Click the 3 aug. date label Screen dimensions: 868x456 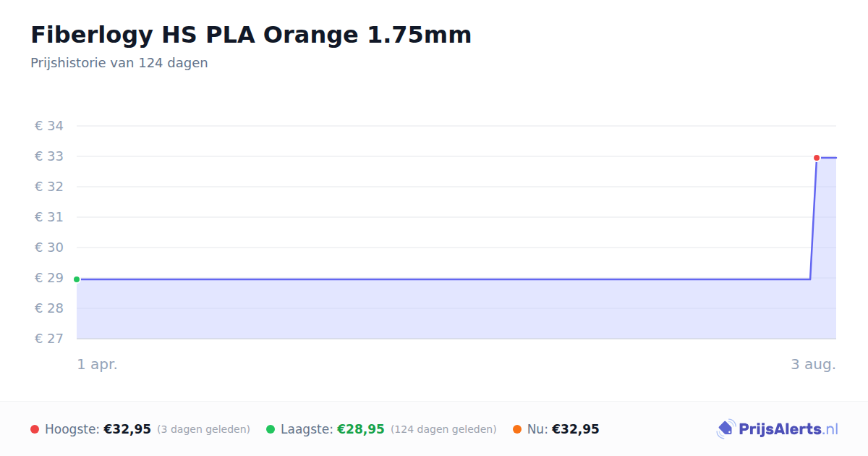click(813, 365)
